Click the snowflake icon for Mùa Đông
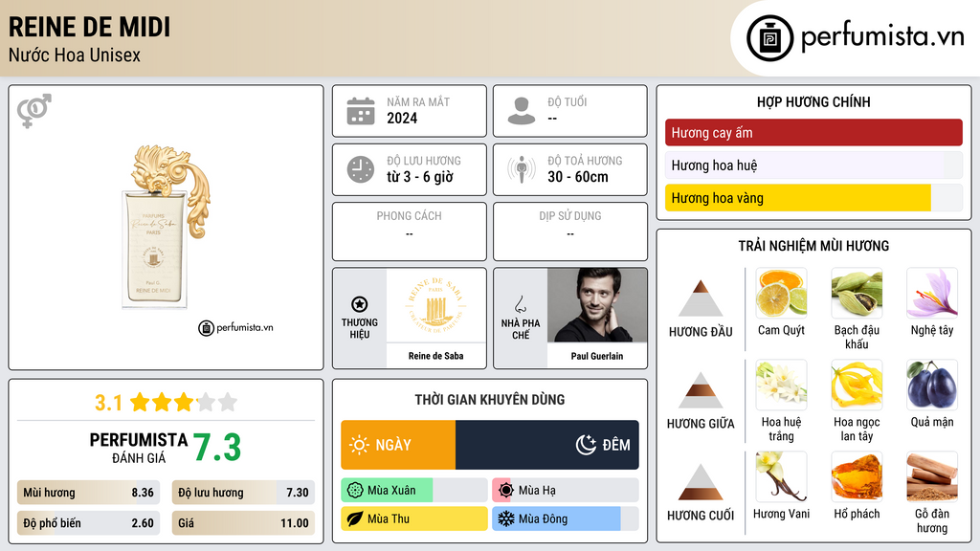Screen dimensions: 980x551 pos(506,518)
